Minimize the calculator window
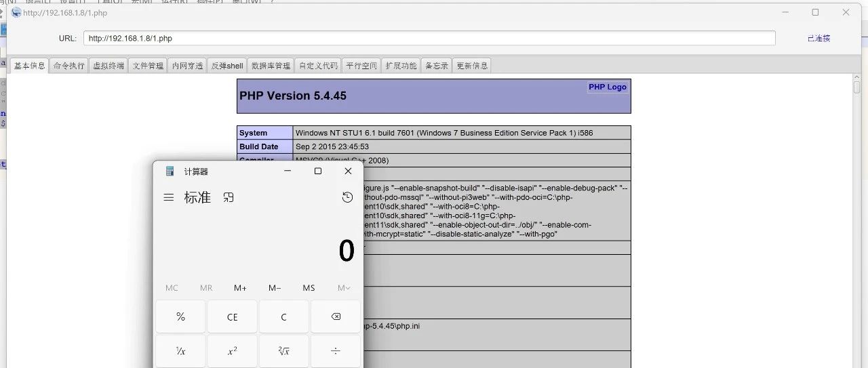The width and height of the screenshot is (868, 368). 288,171
